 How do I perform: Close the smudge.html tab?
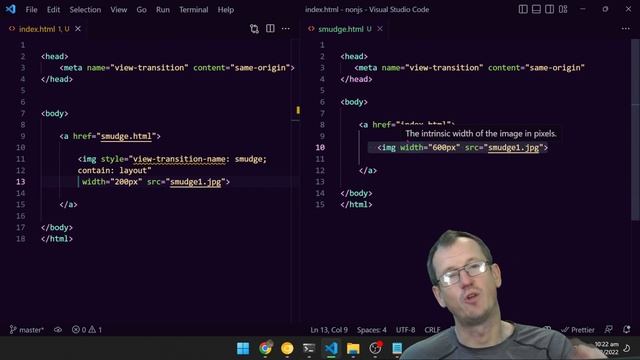pos(380,29)
